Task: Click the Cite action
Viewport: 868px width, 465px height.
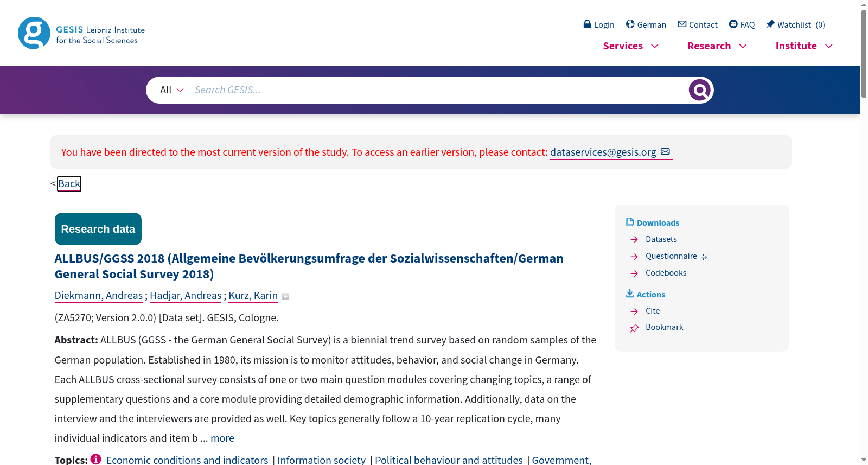Action: click(653, 311)
